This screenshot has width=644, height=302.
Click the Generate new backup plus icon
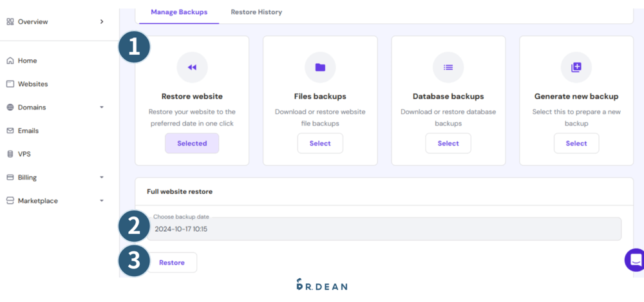(576, 67)
